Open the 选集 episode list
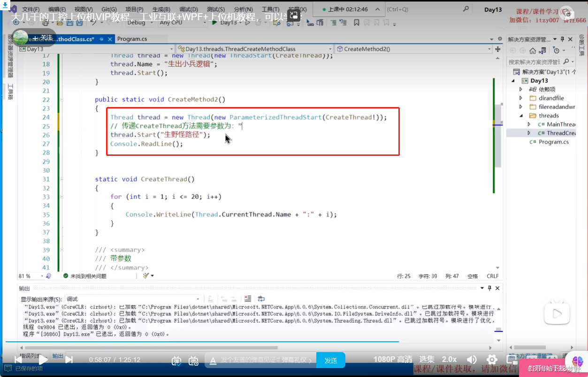Image resolution: width=588 pixels, height=377 pixels. click(x=427, y=359)
